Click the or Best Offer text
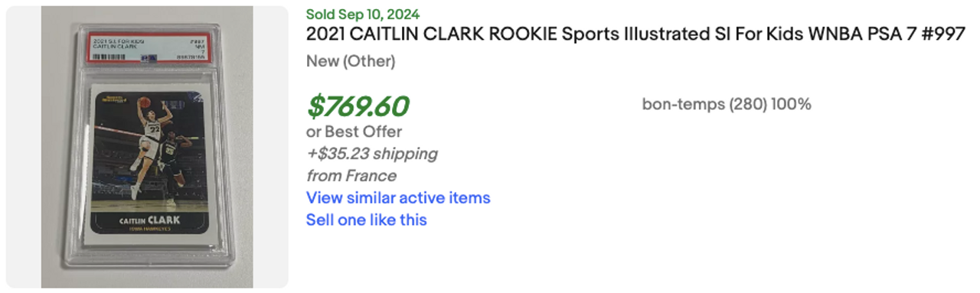 354,132
